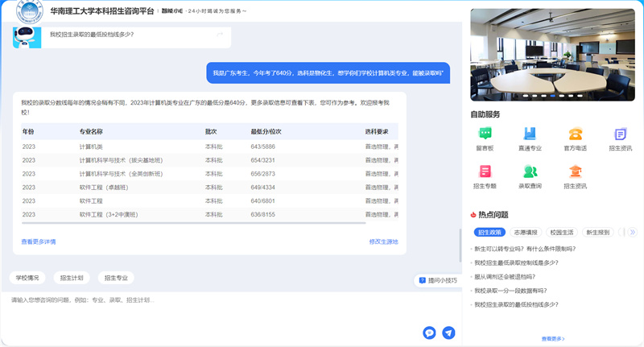Viewport: 644px width, 347px height.
Task: Click the 招生计划 quick button
Action: (x=72, y=278)
